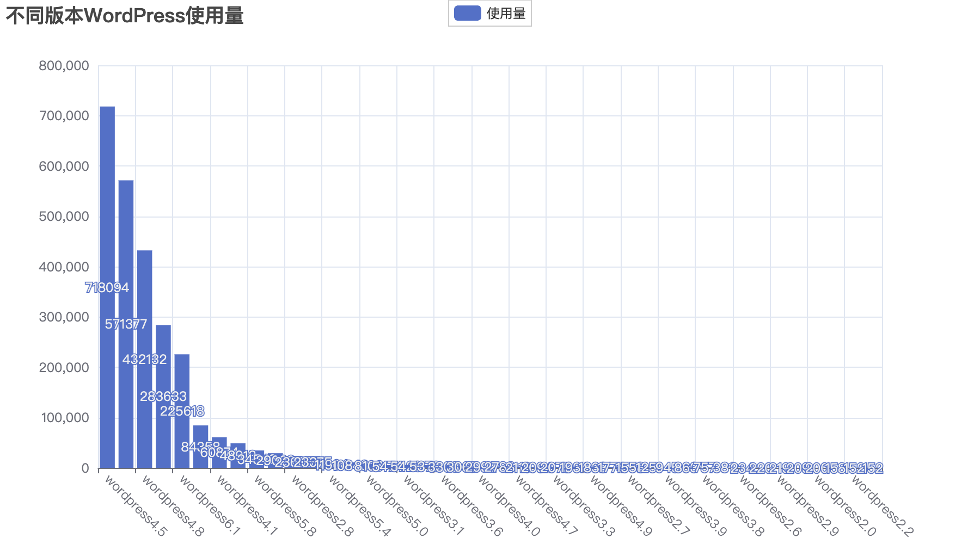Click the wordpress3.9 axis label
The width and height of the screenshot is (980, 544).
coord(695,506)
